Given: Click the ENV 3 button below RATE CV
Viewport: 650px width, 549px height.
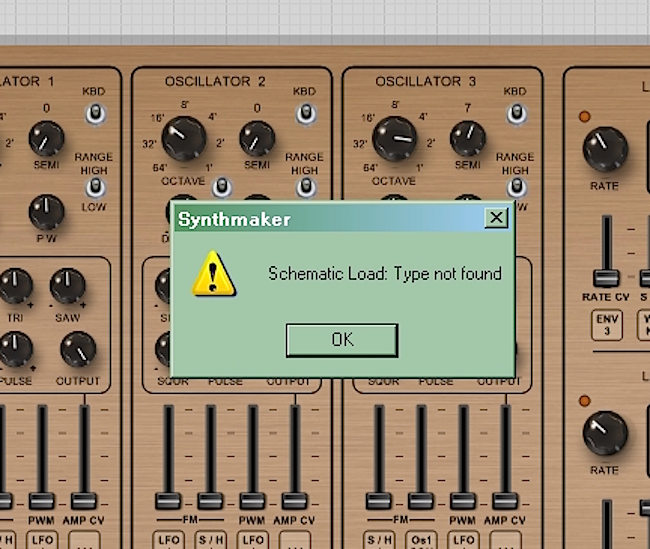Looking at the screenshot, I should [x=606, y=325].
